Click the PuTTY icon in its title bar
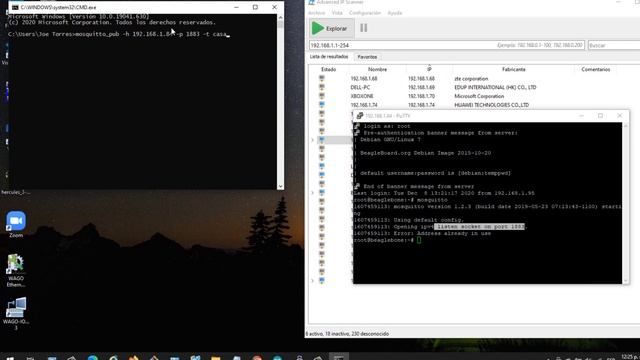Image resolution: width=640 pixels, height=360 pixels. point(360,116)
